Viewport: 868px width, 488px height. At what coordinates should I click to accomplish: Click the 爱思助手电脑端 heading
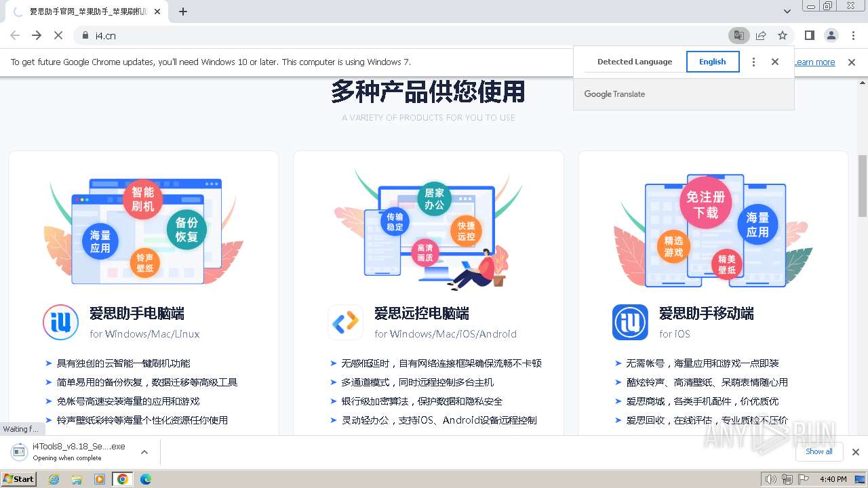pyautogui.click(x=137, y=314)
